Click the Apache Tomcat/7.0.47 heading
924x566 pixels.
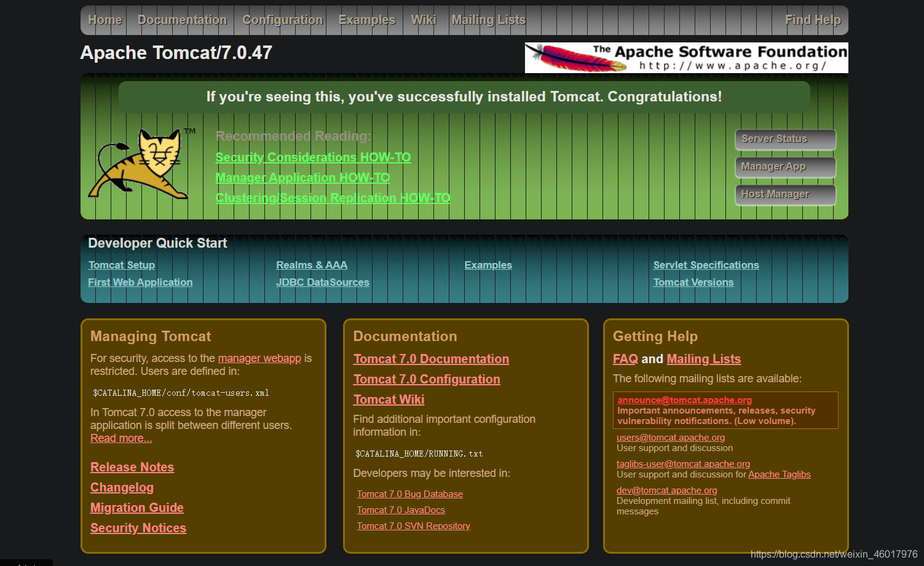point(176,53)
